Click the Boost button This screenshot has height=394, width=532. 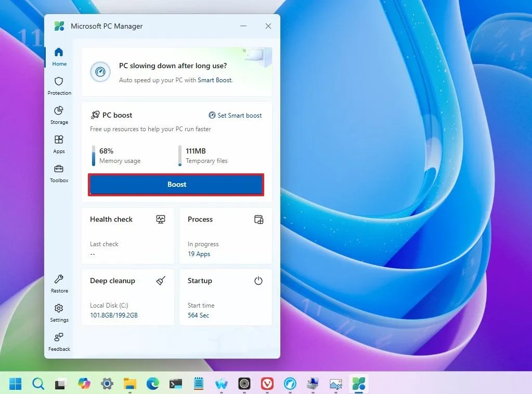pyautogui.click(x=176, y=184)
